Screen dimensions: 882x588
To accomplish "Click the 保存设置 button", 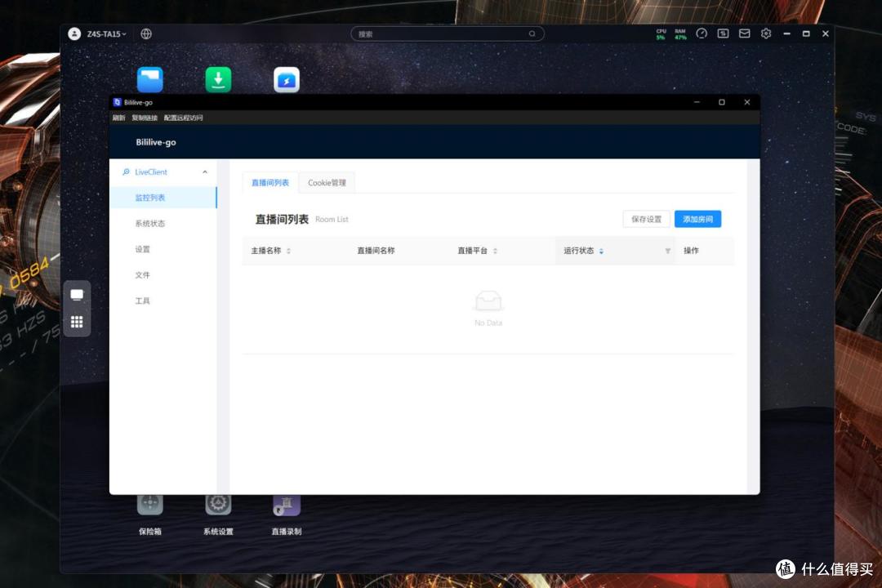I will [646, 219].
